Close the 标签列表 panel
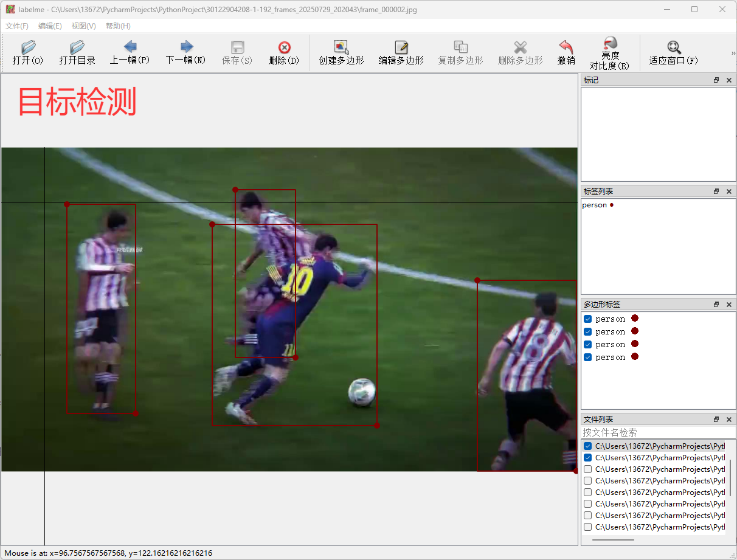This screenshot has height=560, width=737. click(x=729, y=192)
